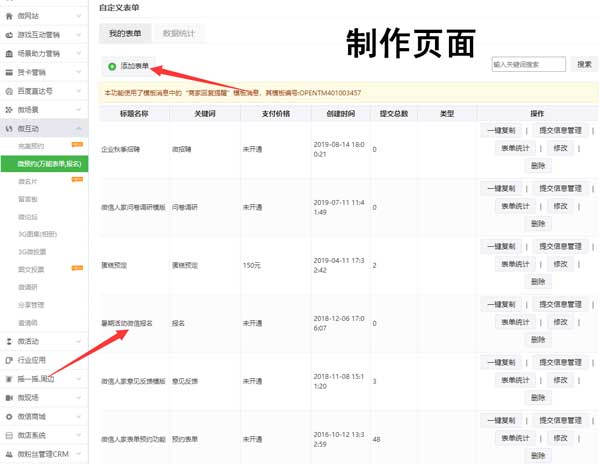This screenshot has width=600, height=464.
Task: Expand the 摇一摇周边 menu chevron
Action: (78, 379)
